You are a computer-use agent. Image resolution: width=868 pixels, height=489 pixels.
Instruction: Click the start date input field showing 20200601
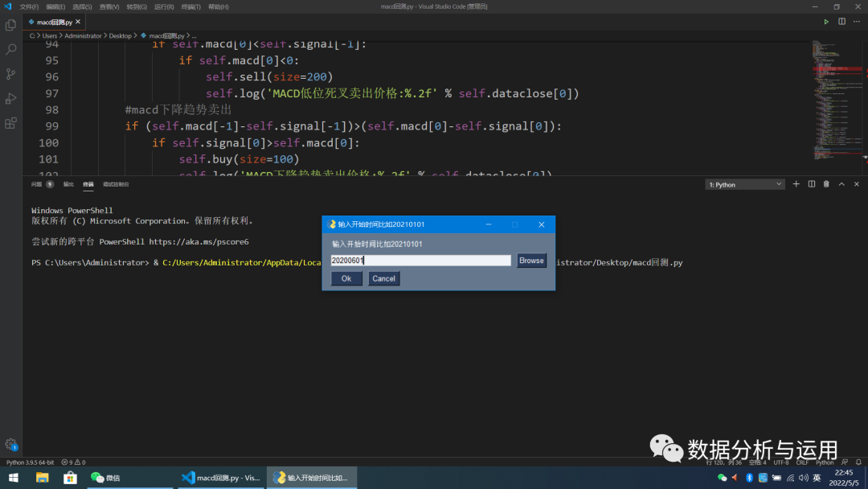[420, 261]
